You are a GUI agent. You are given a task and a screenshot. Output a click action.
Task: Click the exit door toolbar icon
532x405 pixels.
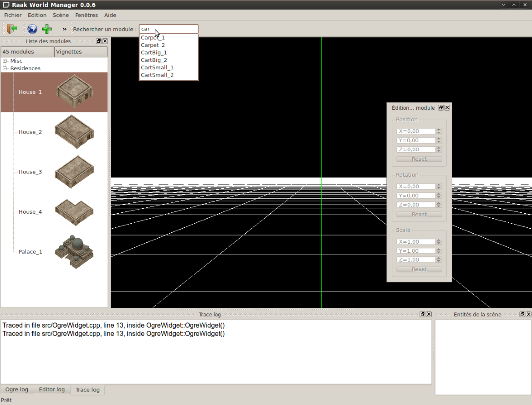click(11, 29)
